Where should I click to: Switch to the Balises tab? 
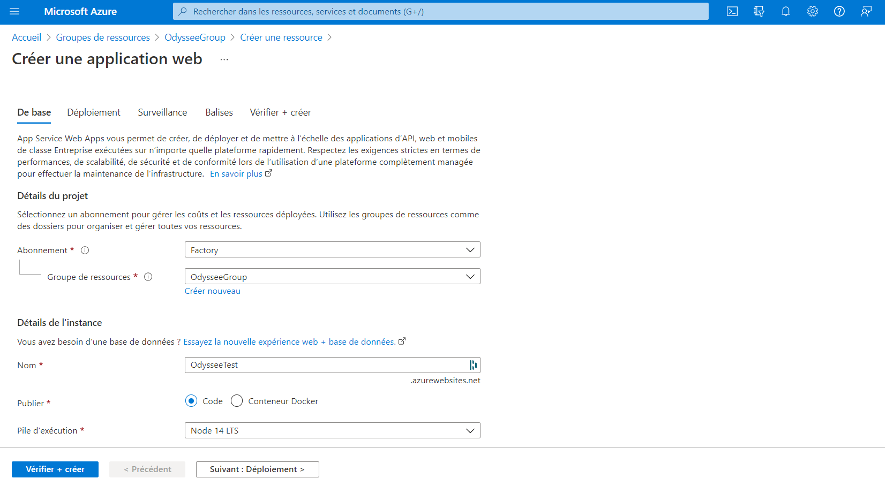tap(219, 112)
